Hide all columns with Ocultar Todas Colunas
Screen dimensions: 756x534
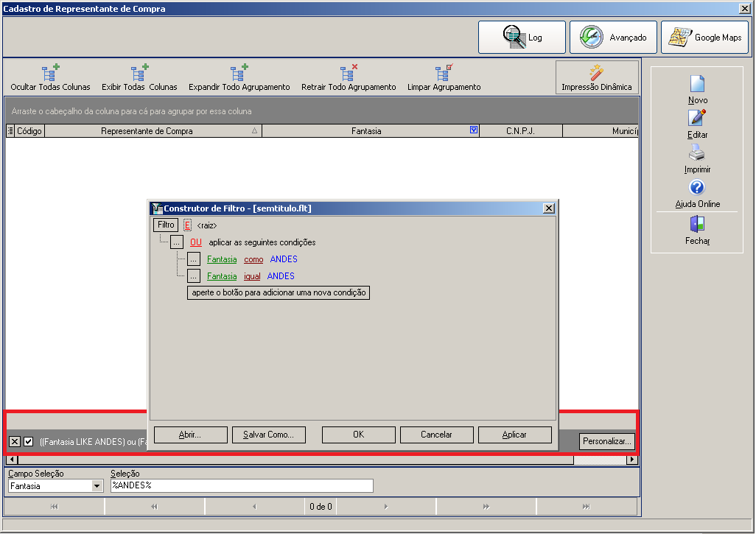coord(50,78)
